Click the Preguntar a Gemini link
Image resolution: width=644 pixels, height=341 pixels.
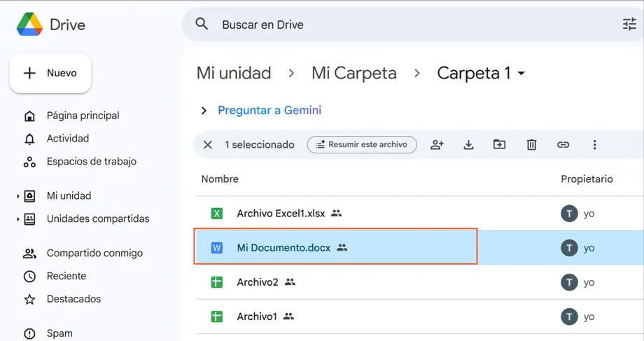[269, 110]
